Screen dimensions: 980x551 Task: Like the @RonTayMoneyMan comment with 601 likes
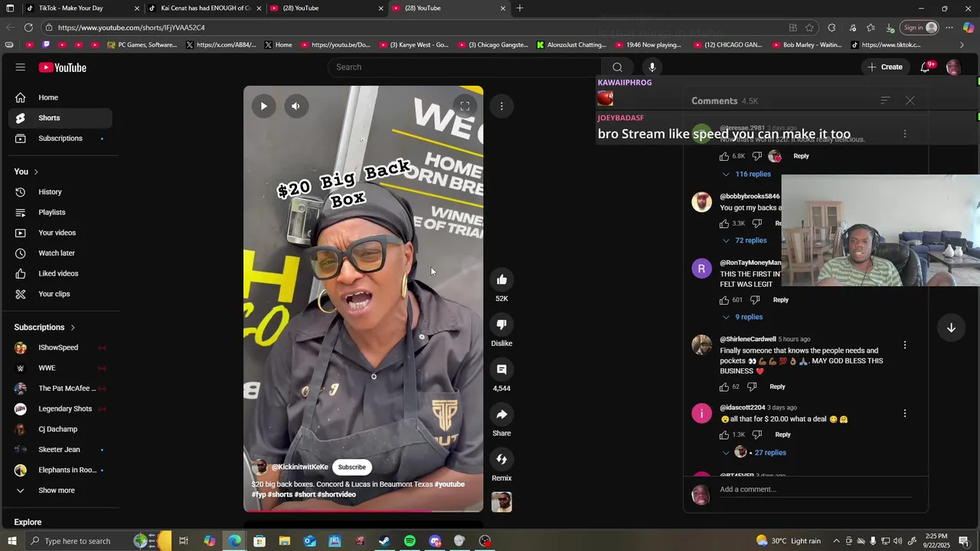(724, 300)
